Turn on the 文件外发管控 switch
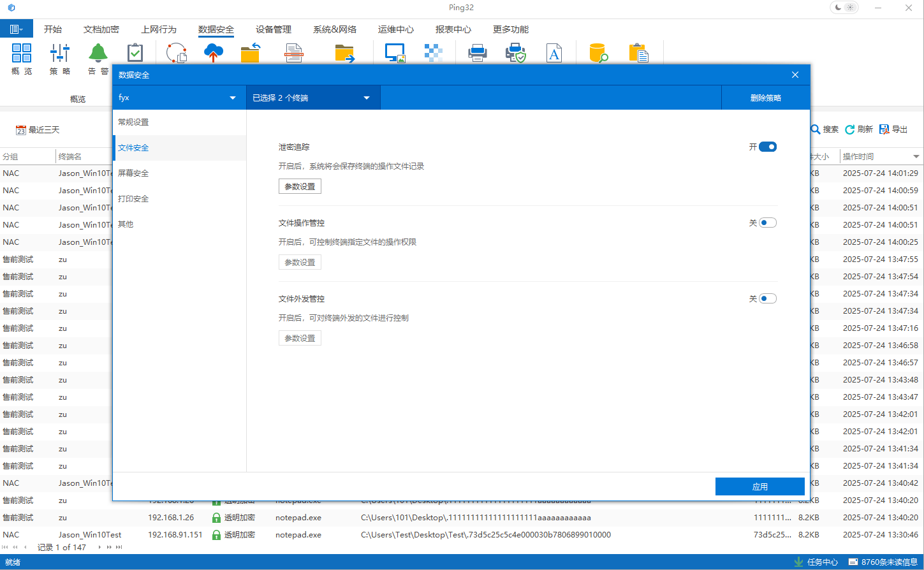 [x=768, y=298]
